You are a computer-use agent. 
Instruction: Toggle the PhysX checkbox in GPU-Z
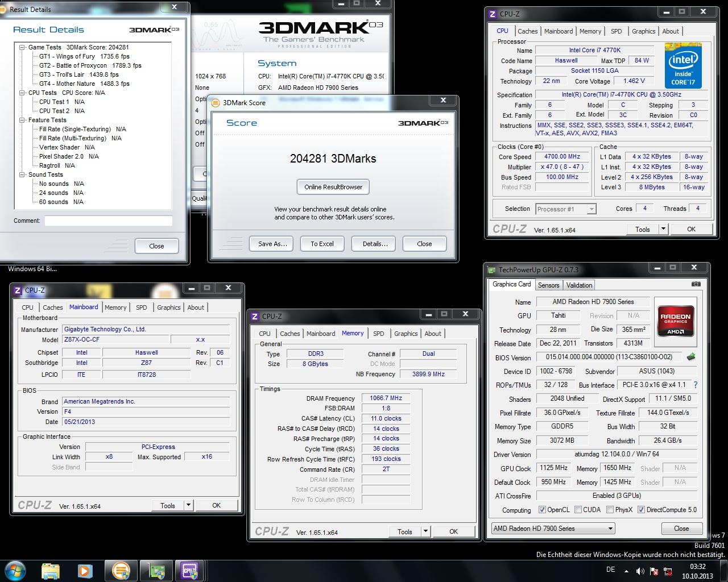[610, 510]
